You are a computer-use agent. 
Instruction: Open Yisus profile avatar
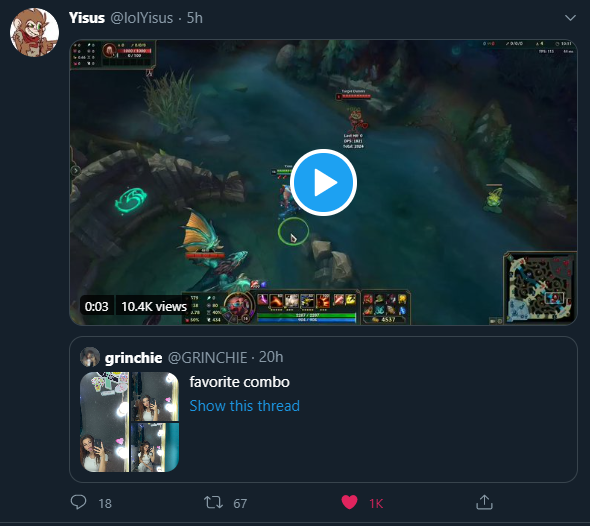pos(34,32)
